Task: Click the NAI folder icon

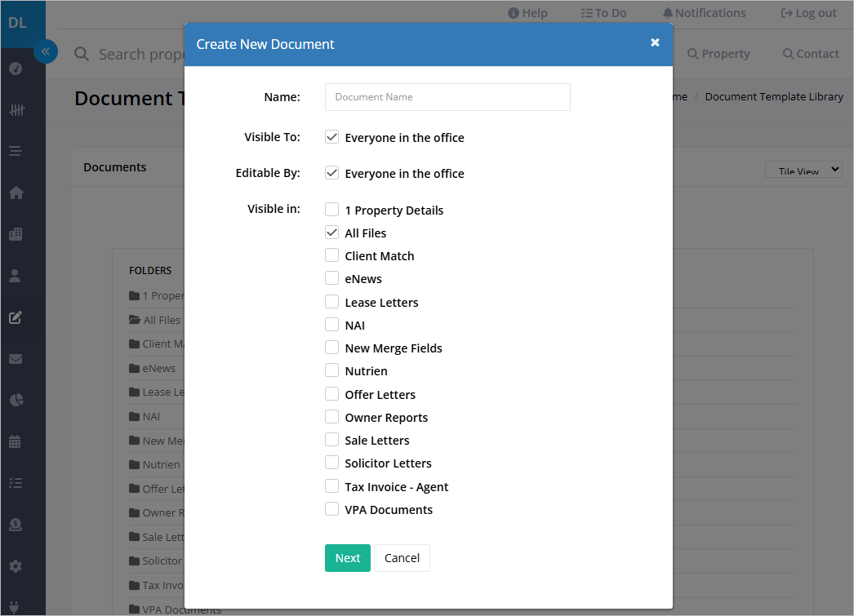Action: 135,416
